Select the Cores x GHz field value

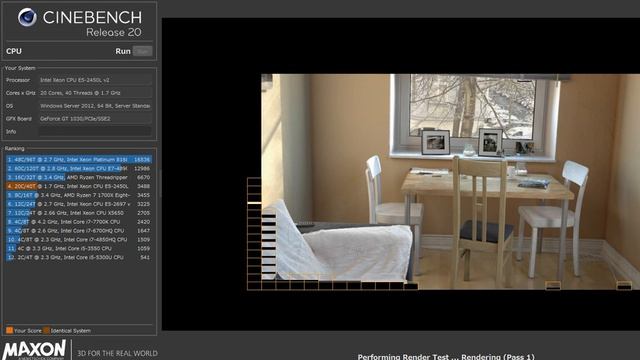(x=95, y=93)
